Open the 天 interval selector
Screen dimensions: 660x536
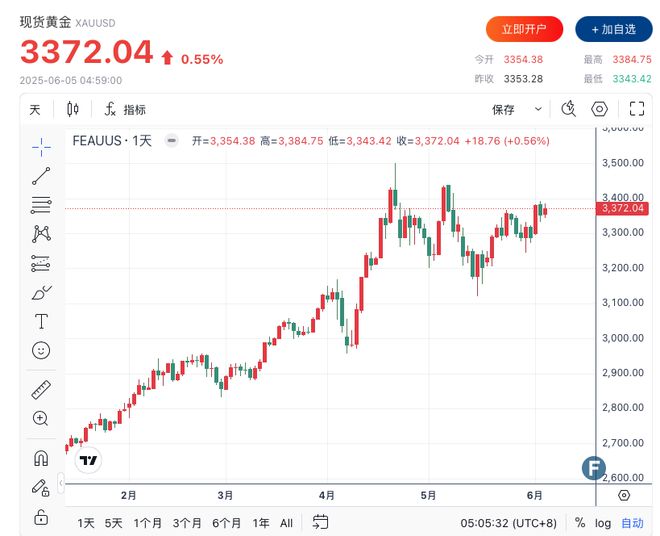click(35, 110)
